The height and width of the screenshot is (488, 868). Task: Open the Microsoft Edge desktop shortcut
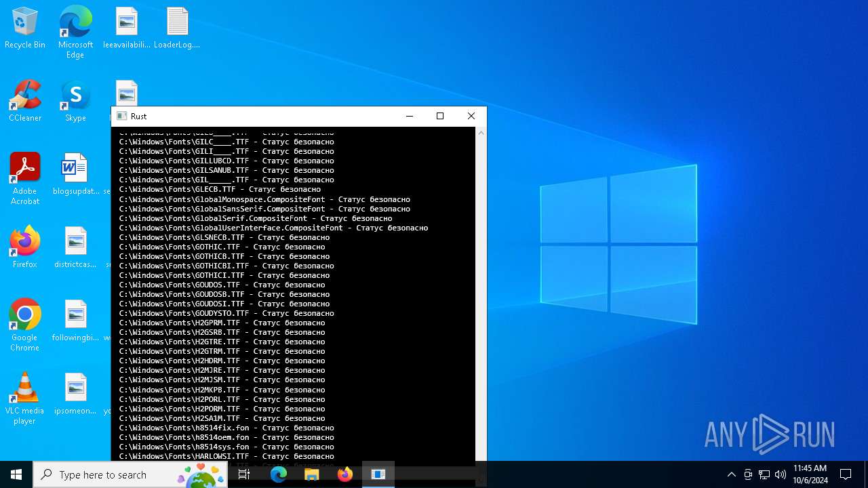[75, 33]
